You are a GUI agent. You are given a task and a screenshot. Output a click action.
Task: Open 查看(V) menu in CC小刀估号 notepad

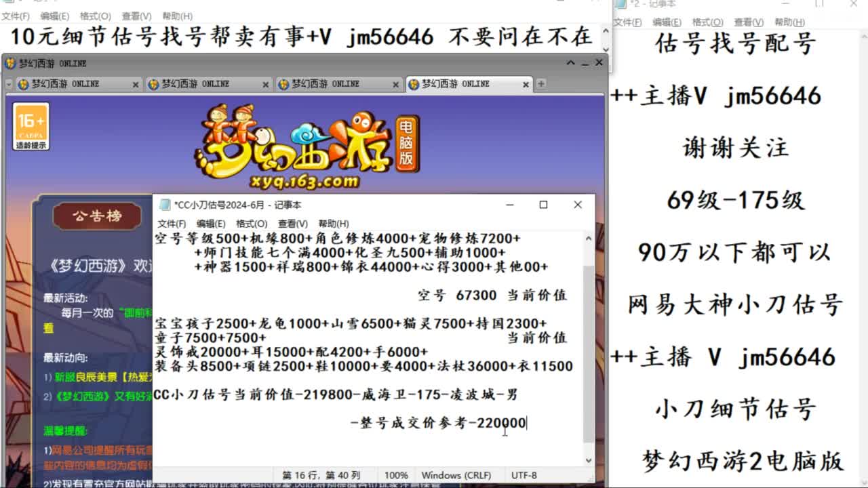(293, 224)
